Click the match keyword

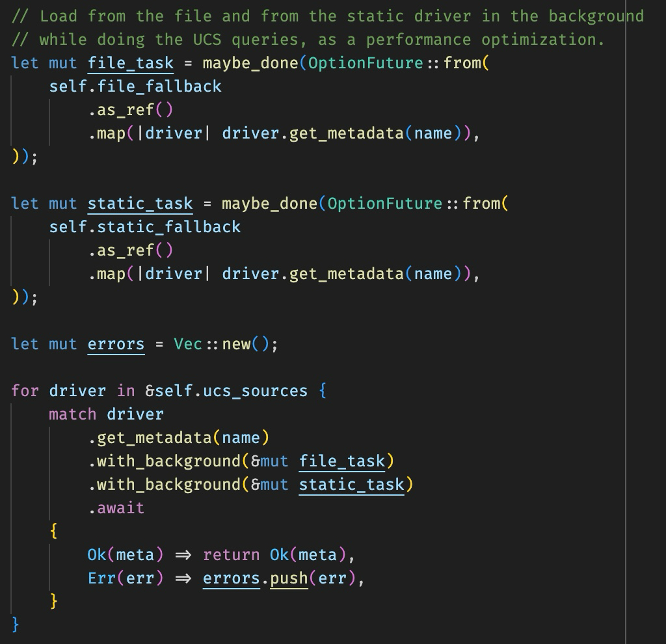pyautogui.click(x=72, y=414)
